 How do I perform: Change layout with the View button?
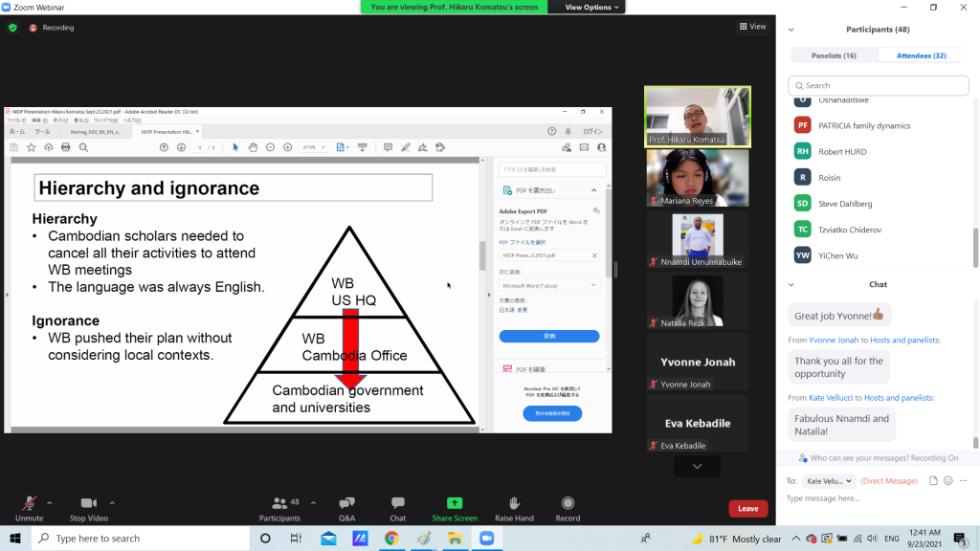click(752, 26)
